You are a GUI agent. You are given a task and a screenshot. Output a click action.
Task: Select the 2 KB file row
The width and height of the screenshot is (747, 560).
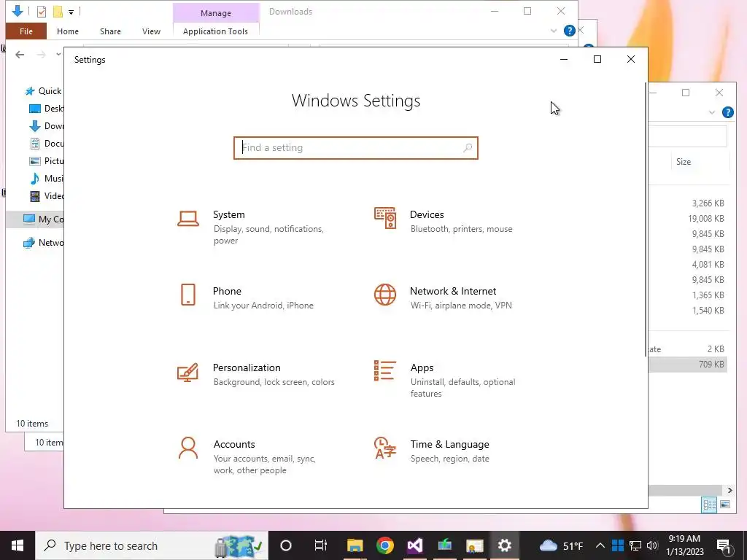tap(689, 349)
